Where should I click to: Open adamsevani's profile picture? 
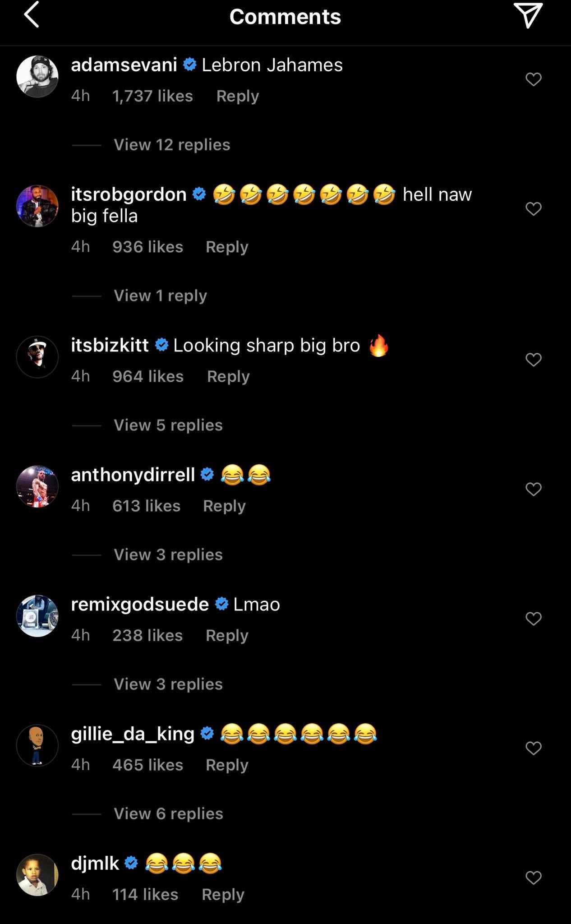click(37, 77)
